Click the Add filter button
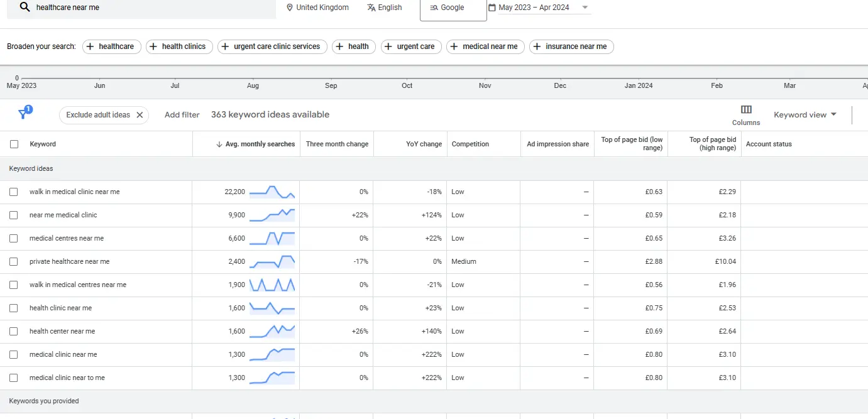Screen dimensions: 868x419 (x=182, y=115)
